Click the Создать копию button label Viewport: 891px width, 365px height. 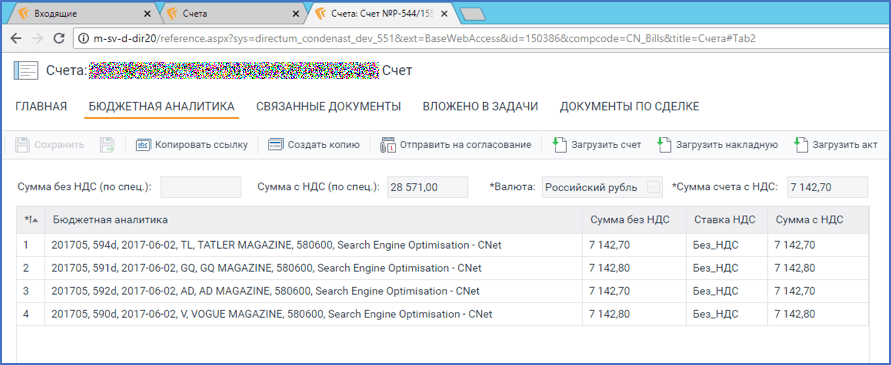pyautogui.click(x=323, y=145)
